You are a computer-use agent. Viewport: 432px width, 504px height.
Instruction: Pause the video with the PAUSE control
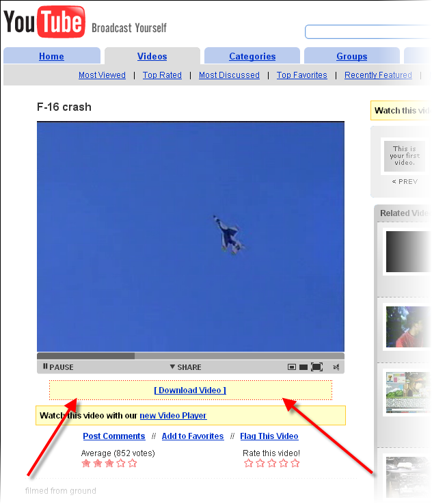(58, 367)
